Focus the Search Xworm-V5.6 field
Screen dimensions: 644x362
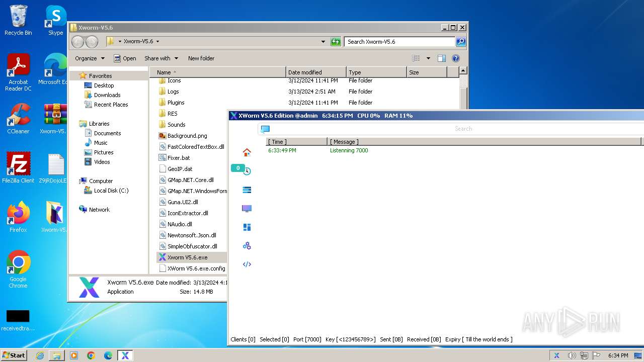click(x=400, y=42)
